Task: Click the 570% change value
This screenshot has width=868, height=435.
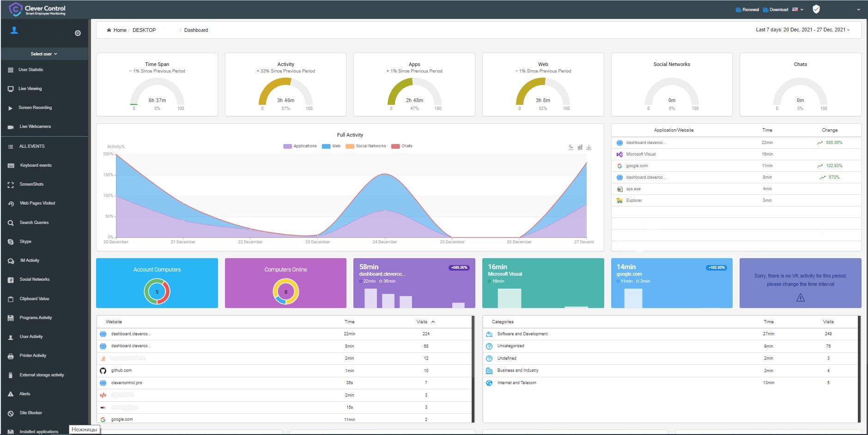Action: pyautogui.click(x=834, y=177)
